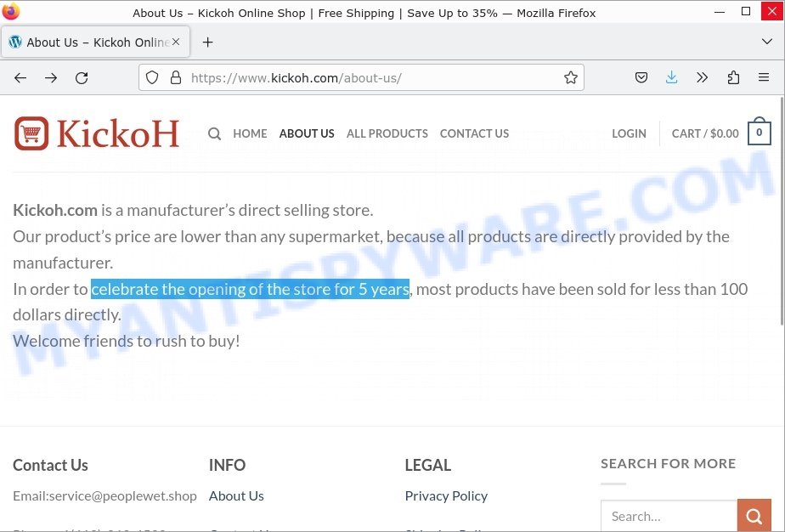Click the highlighted 'celebrate the opening' text

click(251, 289)
